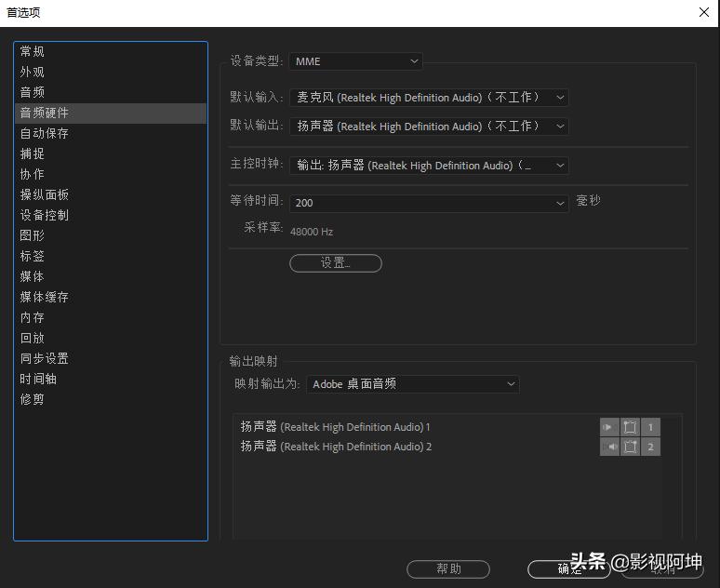Expand the 默认输出 speaker dropdown

(428, 126)
